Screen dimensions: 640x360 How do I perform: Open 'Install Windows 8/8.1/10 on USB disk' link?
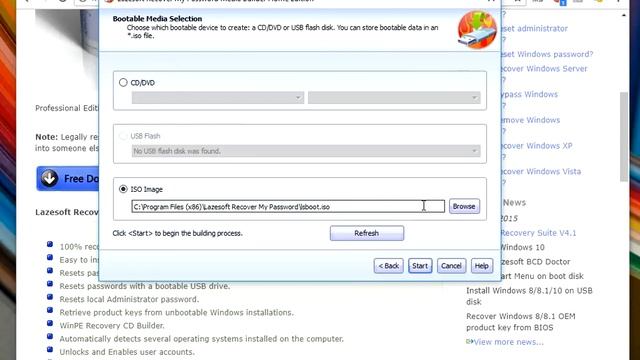tap(529, 296)
